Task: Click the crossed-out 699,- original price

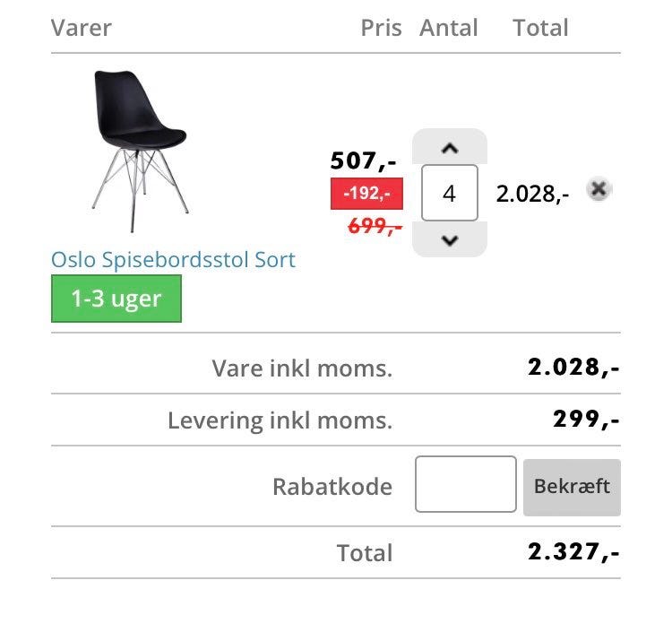Action: (x=375, y=226)
